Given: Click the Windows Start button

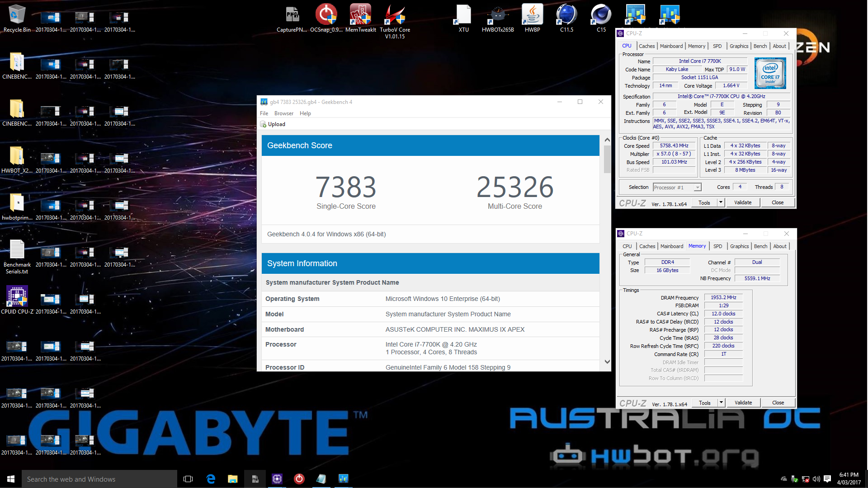Looking at the screenshot, I should coord(11,479).
